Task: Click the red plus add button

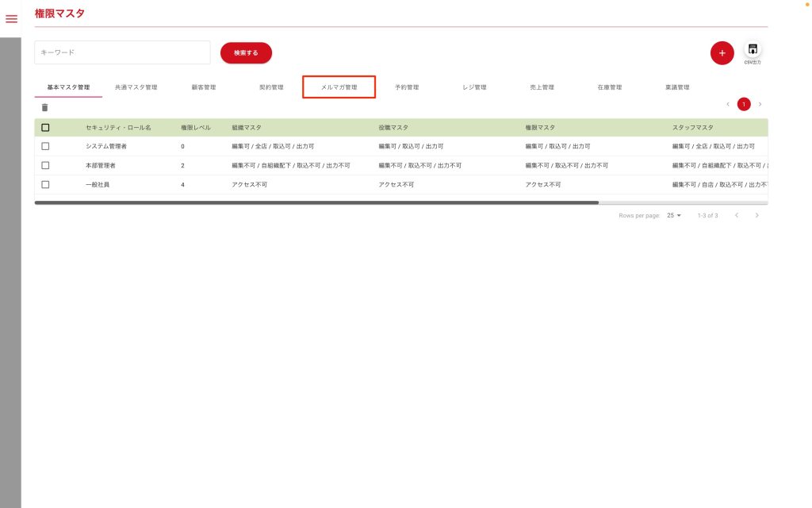Action: [x=722, y=53]
